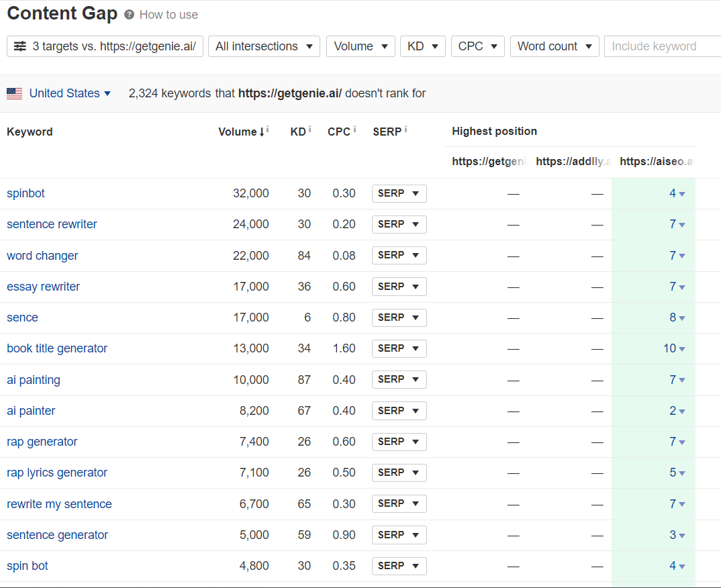Expand aiseo position 2 for ai painter
The image size is (721, 588).
tap(677, 411)
